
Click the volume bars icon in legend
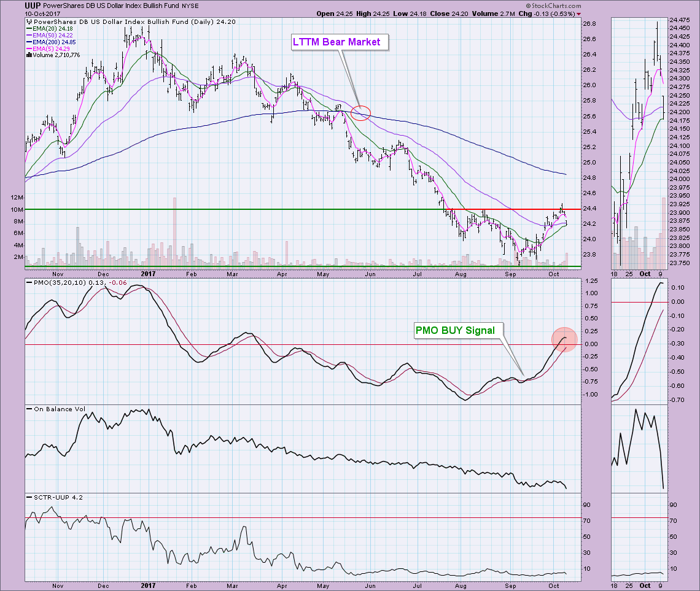(x=29, y=55)
